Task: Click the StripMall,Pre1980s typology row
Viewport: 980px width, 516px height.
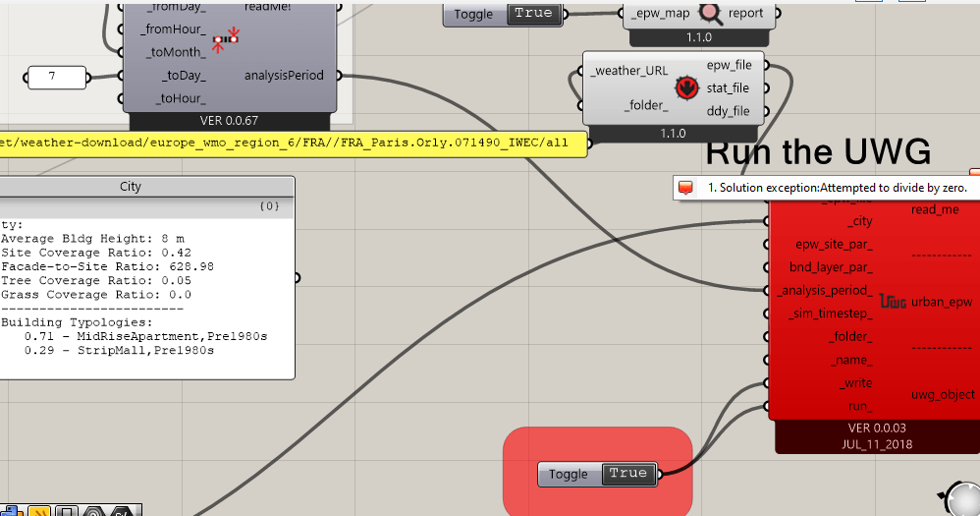Action: [119, 350]
